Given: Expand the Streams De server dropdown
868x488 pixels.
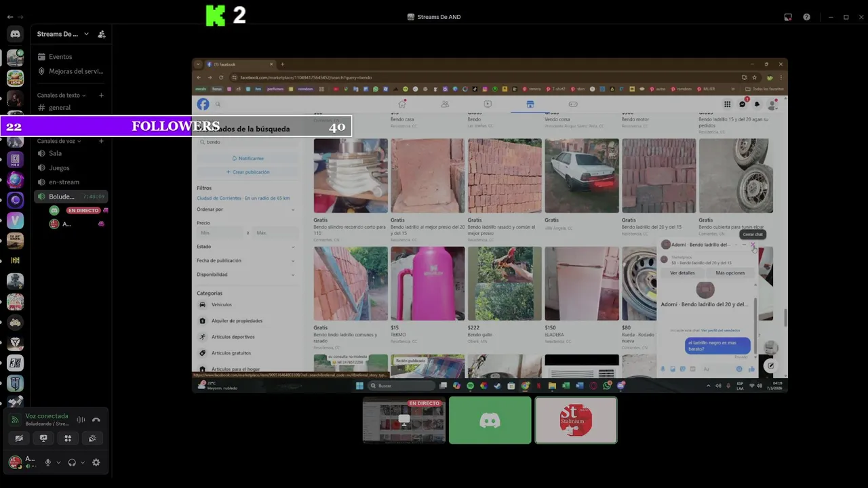Looking at the screenshot, I should [x=86, y=34].
